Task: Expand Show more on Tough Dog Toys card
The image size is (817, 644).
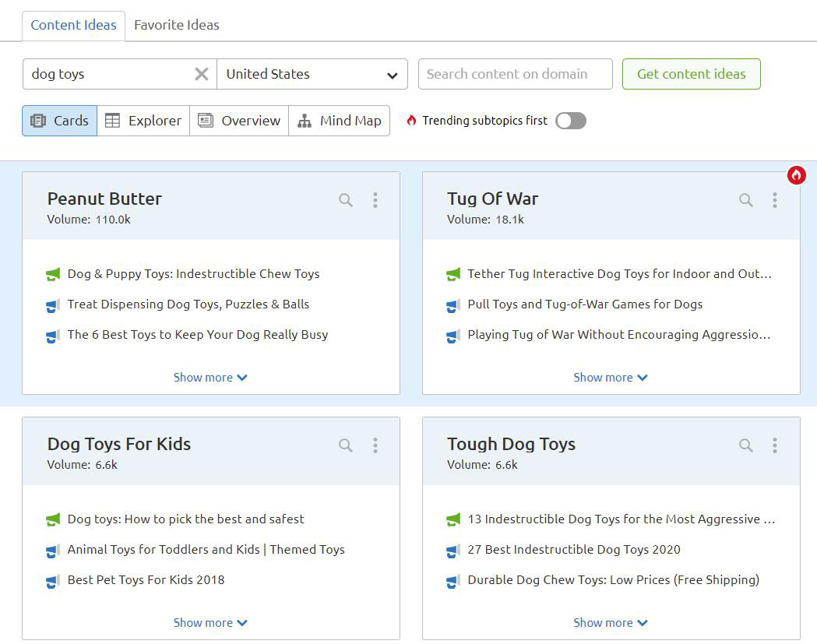Action: click(x=611, y=623)
